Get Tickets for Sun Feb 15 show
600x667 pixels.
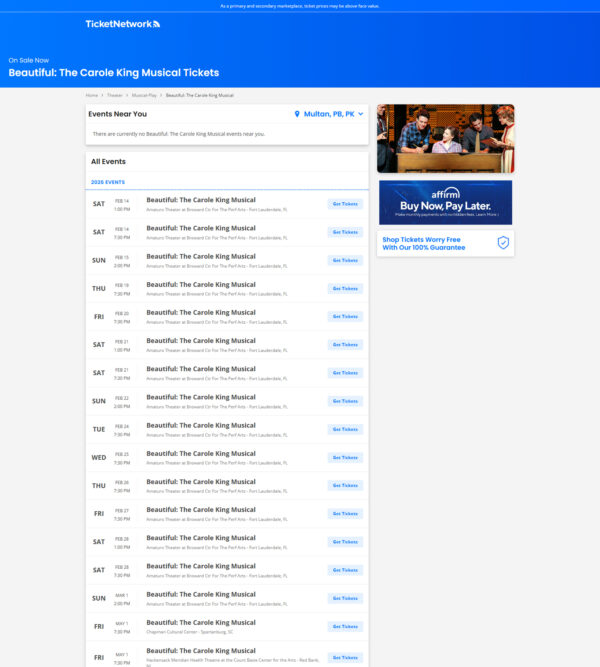tap(345, 260)
